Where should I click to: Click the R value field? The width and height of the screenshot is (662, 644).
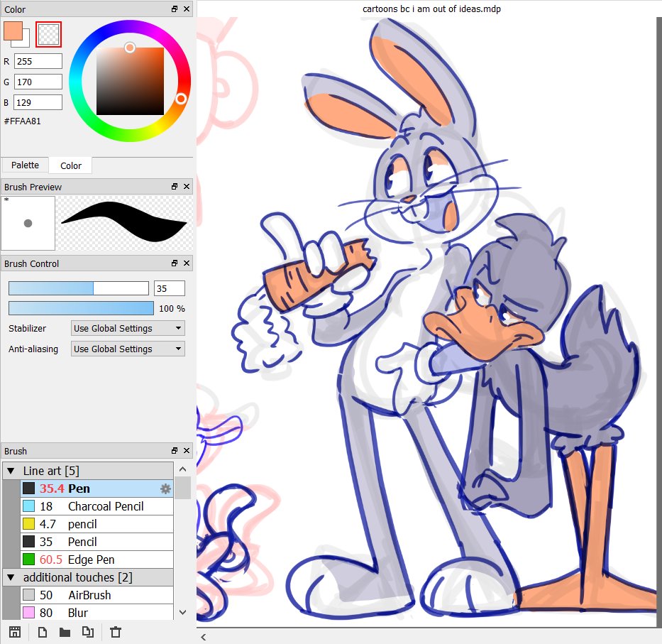pyautogui.click(x=38, y=61)
